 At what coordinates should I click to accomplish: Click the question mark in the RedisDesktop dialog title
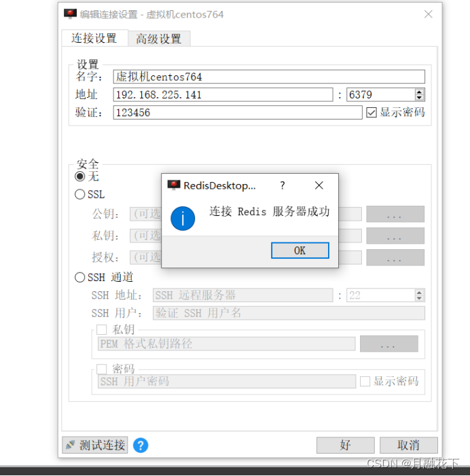click(283, 185)
